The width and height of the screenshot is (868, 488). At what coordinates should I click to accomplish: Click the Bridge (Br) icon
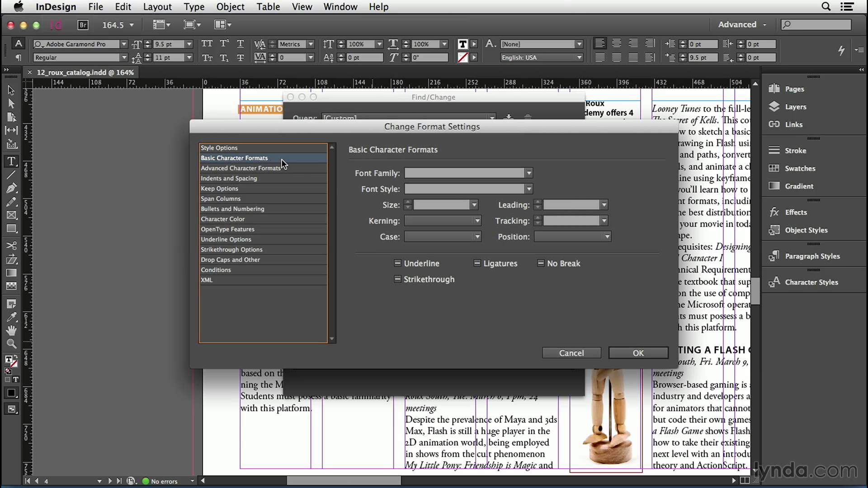point(83,25)
